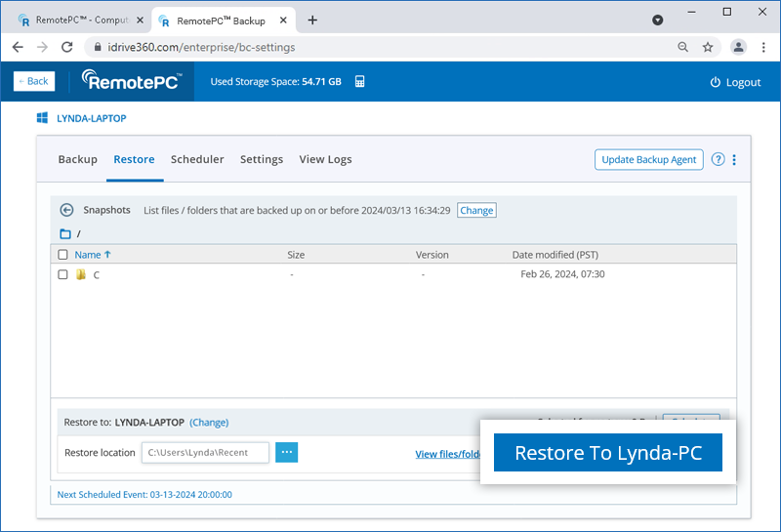Bookmark this page with star icon
The image size is (781, 532).
click(708, 47)
